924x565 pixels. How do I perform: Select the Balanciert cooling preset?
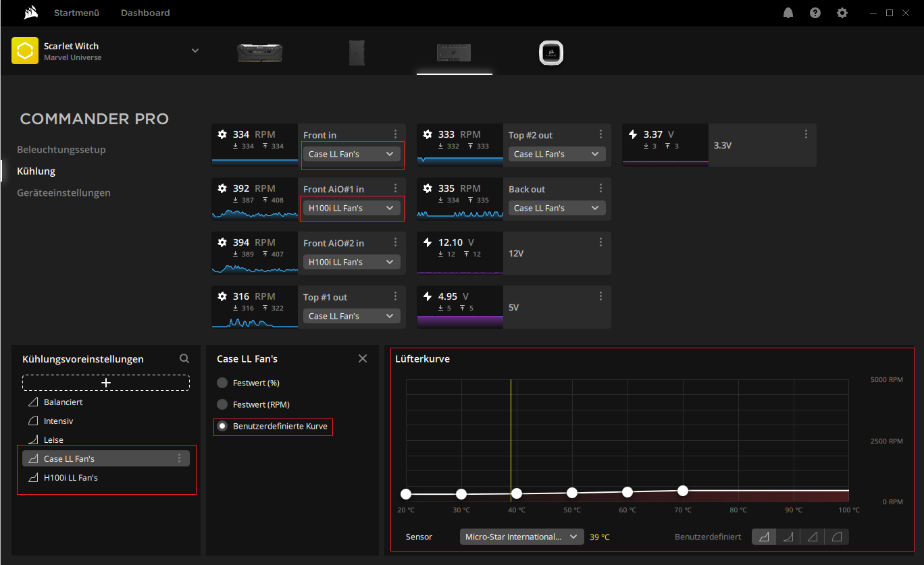[x=106, y=402]
